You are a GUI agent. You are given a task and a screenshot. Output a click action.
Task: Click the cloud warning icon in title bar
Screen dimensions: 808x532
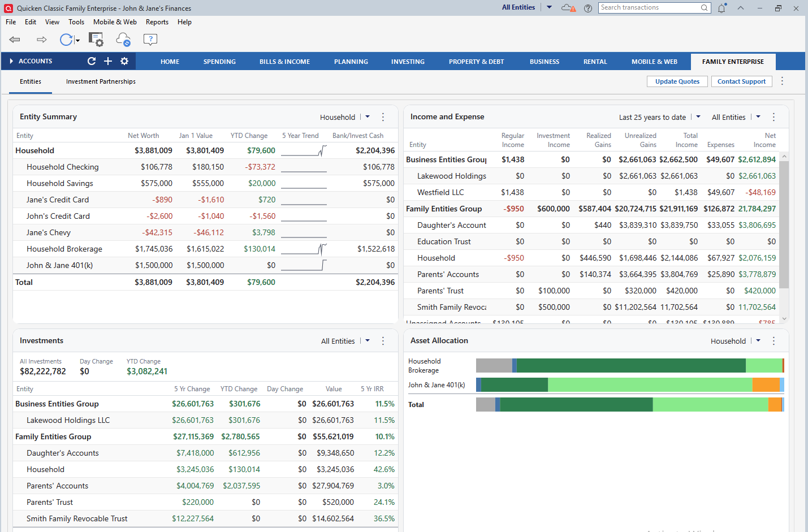568,8
